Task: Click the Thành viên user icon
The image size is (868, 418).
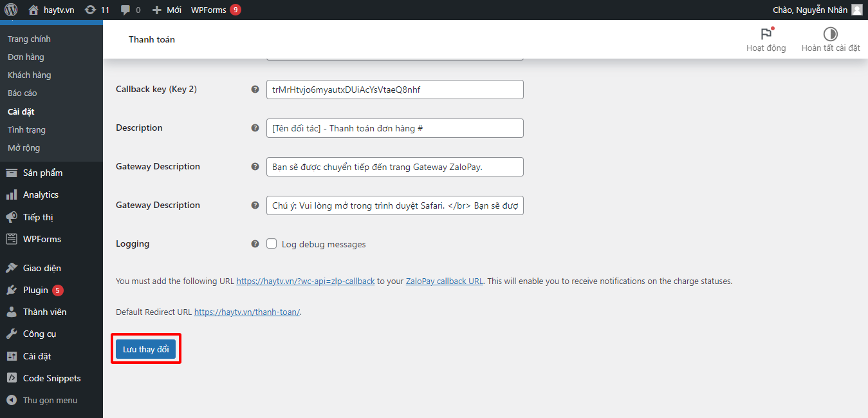Action: [x=12, y=312]
